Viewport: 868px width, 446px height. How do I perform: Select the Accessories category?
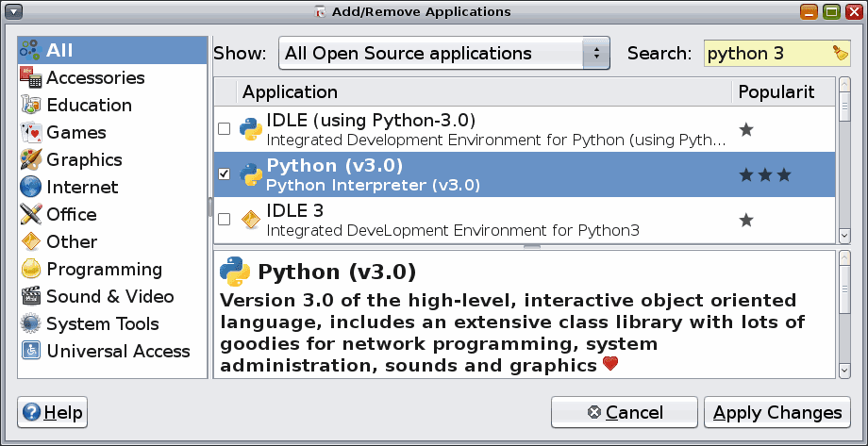(x=94, y=78)
